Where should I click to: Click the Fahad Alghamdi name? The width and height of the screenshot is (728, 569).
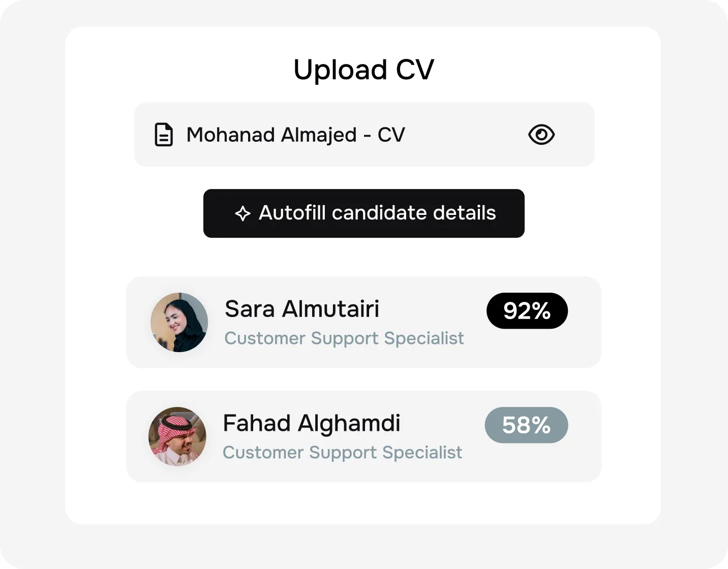pyautogui.click(x=312, y=423)
